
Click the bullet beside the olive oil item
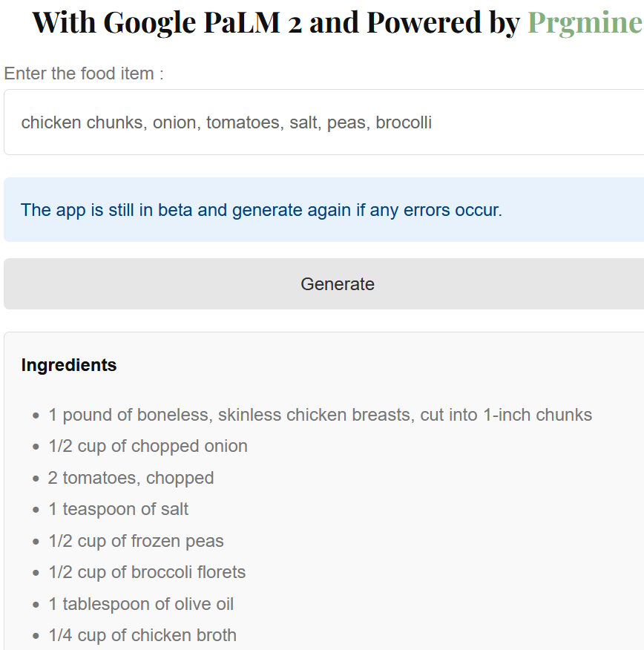tap(36, 605)
